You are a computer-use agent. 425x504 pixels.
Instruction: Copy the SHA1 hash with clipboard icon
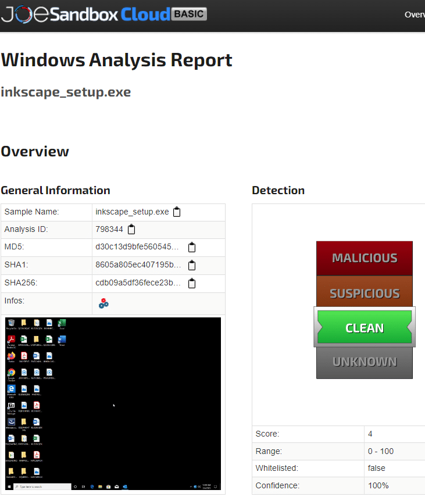point(192,265)
